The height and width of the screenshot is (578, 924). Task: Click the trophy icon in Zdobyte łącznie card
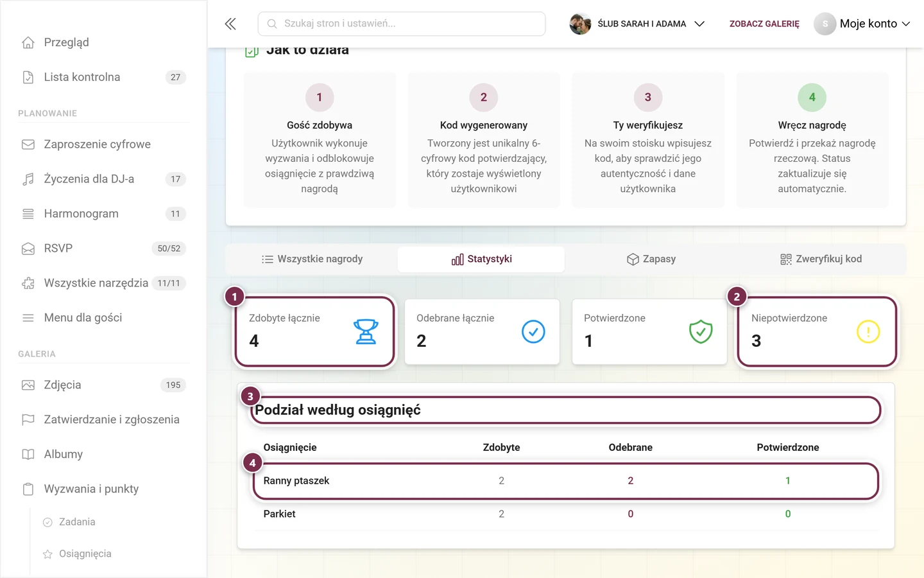pos(366,331)
